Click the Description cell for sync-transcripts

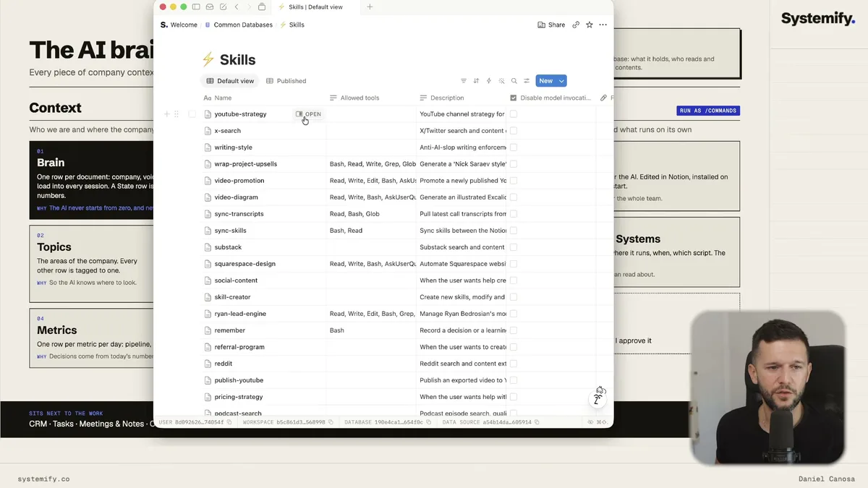coord(461,214)
